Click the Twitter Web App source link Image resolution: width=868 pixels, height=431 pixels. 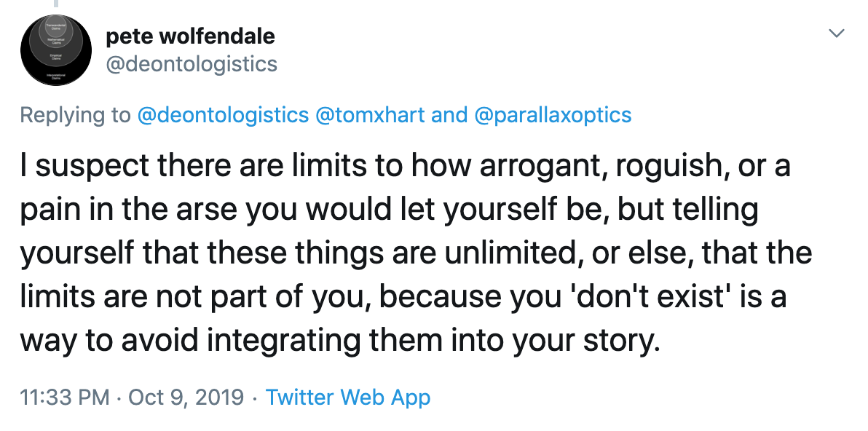pos(348,398)
